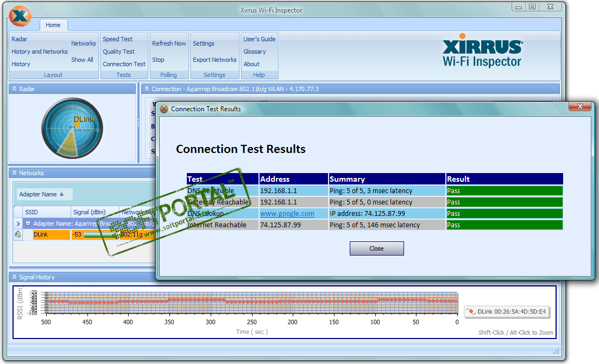The height and width of the screenshot is (364, 599).
Task: Click the Address column header
Action: [293, 179]
